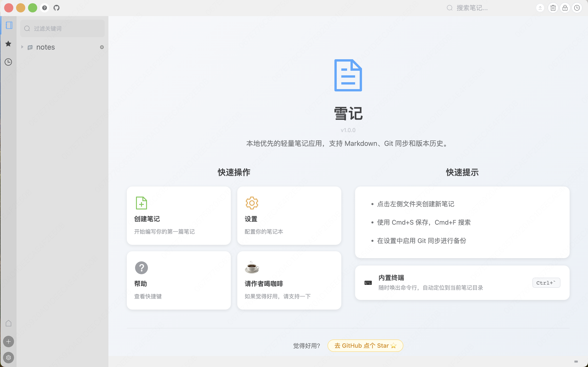Viewport: 588px width, 367px height.
Task: Click the 帮助 quick action card
Action: click(x=179, y=280)
